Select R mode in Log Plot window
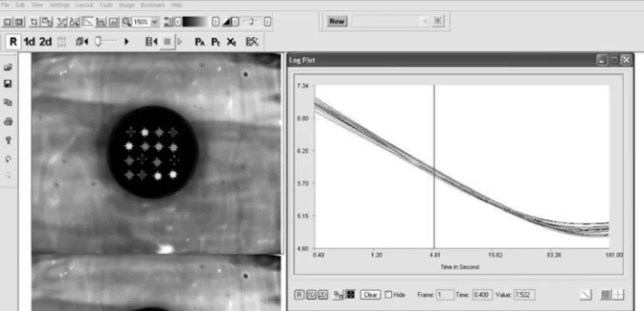The image size is (644, 311). tap(299, 294)
